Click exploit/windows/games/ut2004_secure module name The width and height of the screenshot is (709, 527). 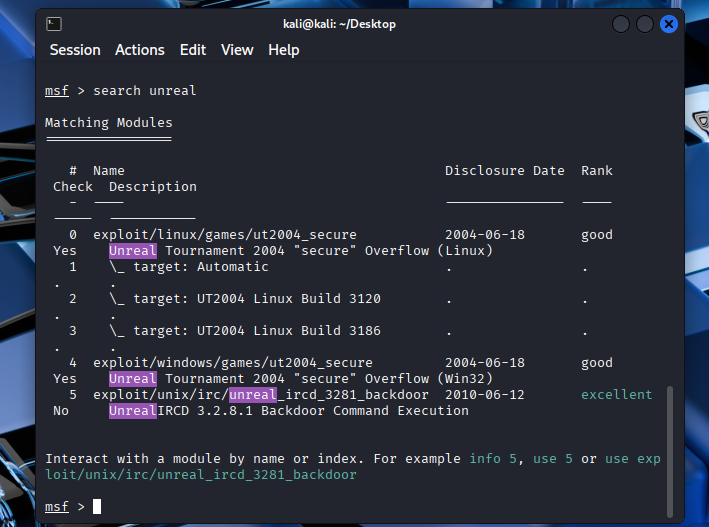[x=233, y=363]
